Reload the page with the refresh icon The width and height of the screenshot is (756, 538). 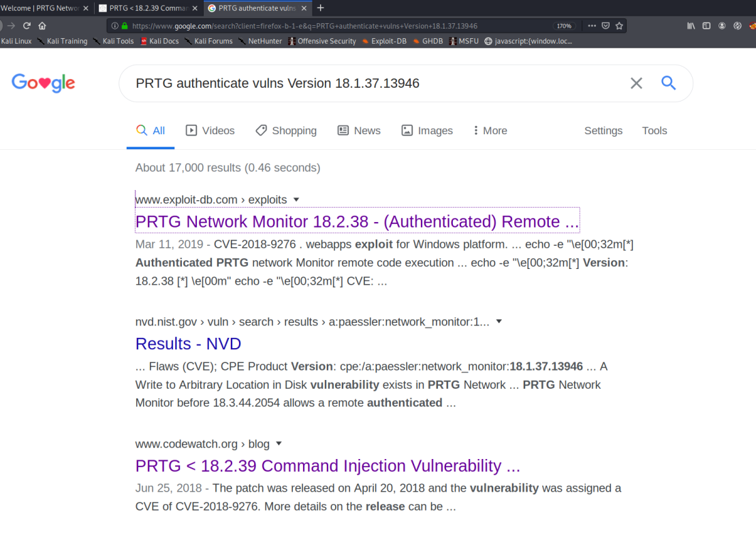point(27,26)
